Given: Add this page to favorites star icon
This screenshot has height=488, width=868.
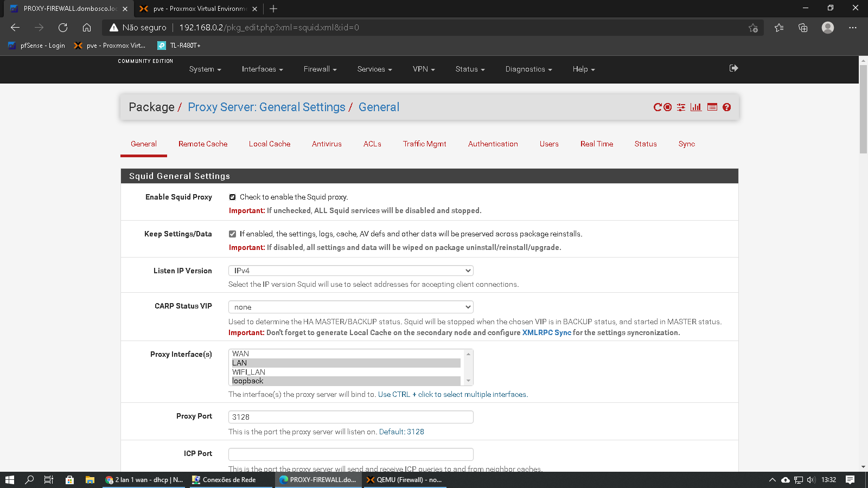Looking at the screenshot, I should tap(753, 28).
